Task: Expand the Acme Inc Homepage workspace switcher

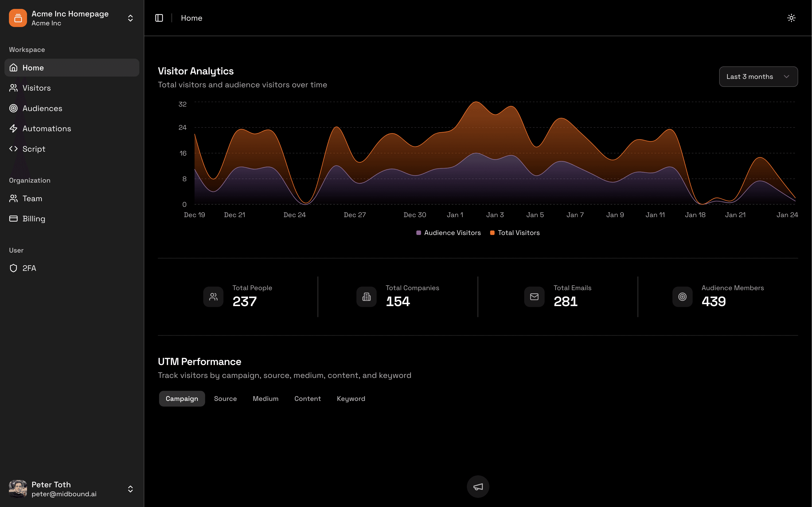Action: [x=131, y=18]
